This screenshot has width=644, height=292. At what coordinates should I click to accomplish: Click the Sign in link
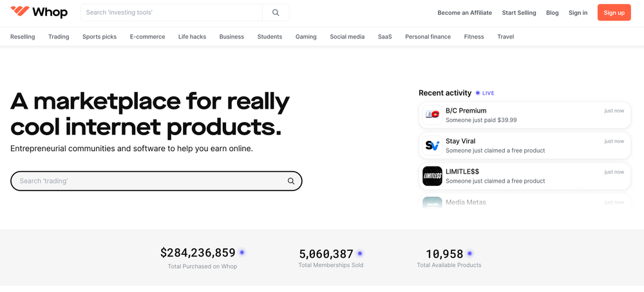click(578, 12)
